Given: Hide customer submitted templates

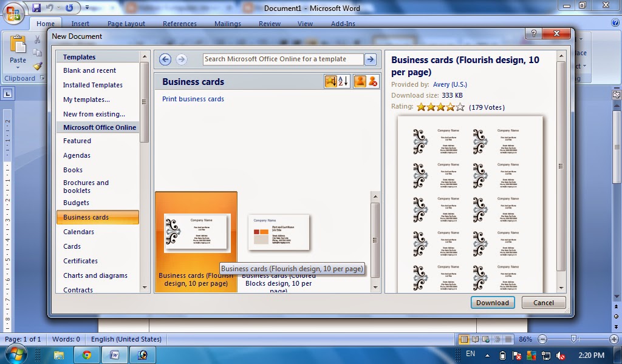Looking at the screenshot, I should point(372,81).
